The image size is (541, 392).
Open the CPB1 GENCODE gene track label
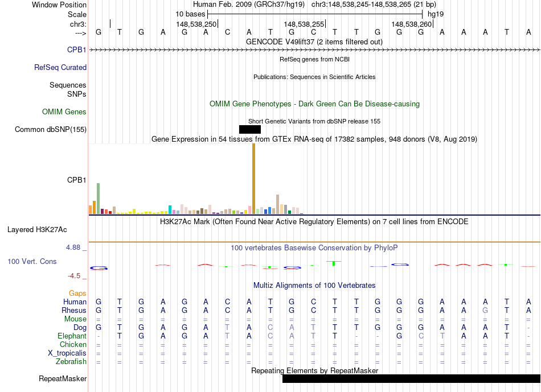point(77,49)
